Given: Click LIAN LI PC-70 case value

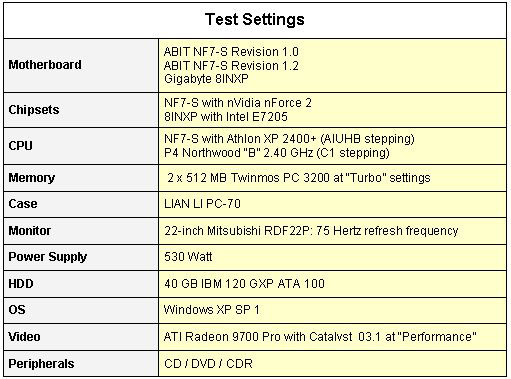Looking at the screenshot, I should [x=202, y=204].
